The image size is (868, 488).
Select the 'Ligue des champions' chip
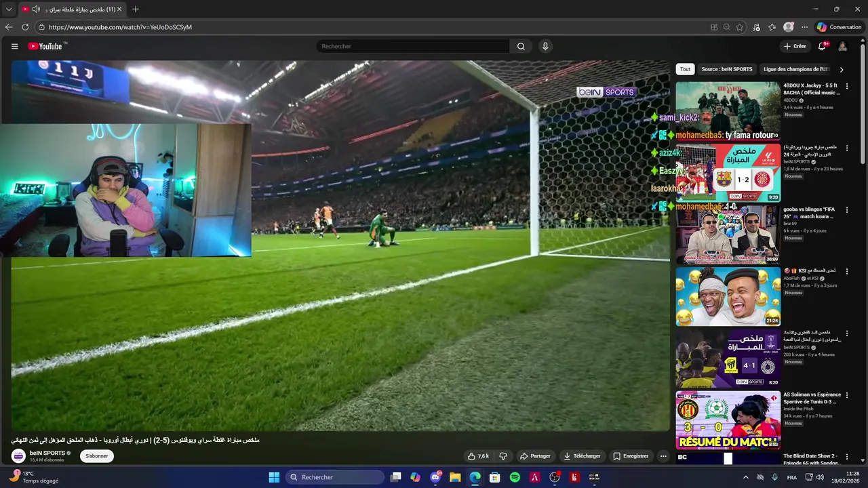pyautogui.click(x=796, y=69)
